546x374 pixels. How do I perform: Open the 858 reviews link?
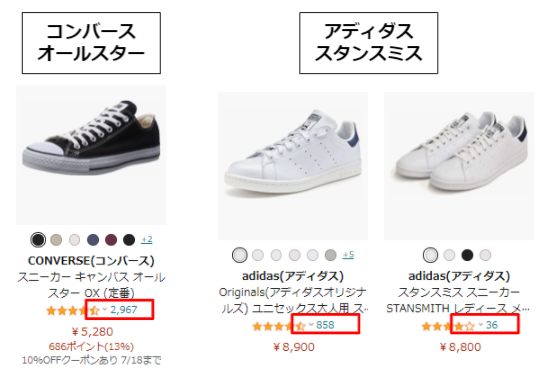(325, 325)
